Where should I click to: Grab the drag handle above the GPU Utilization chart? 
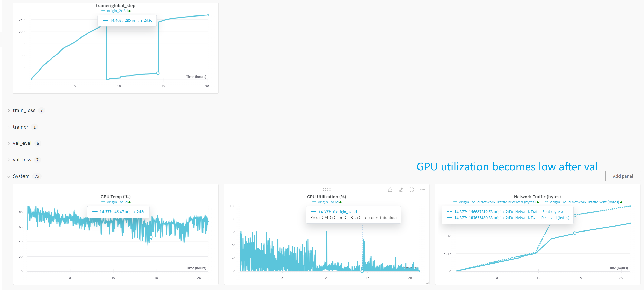[326, 189]
